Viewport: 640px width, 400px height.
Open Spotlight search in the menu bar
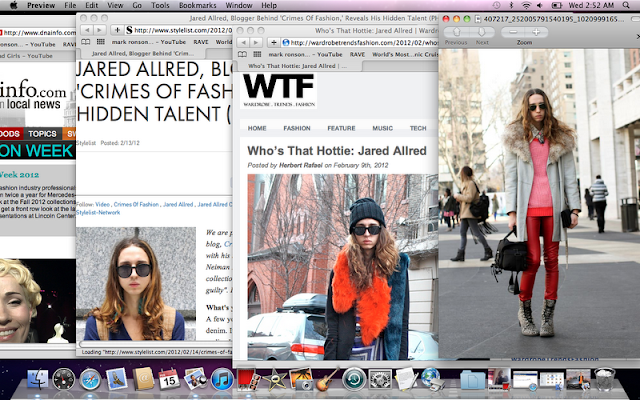(x=626, y=5)
